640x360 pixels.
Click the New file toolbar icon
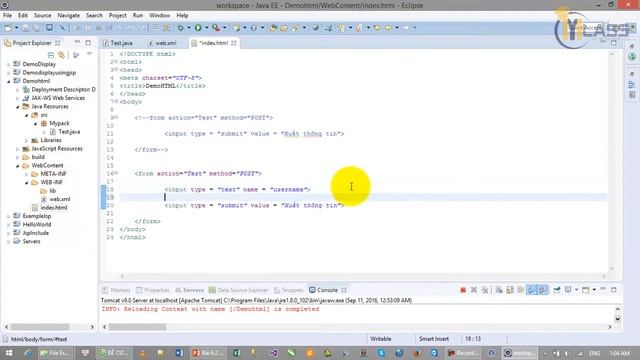pos(8,28)
